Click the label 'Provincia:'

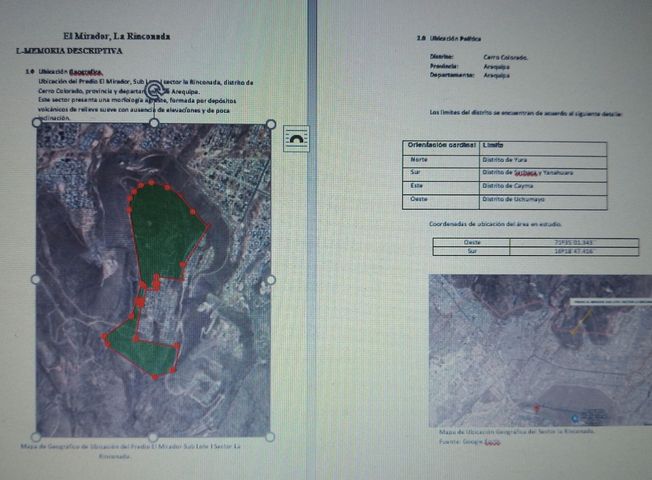(444, 66)
